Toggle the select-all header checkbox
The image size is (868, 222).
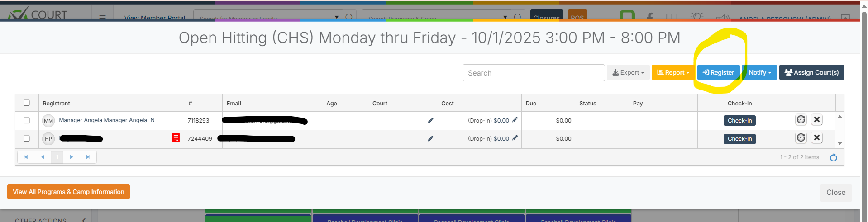(27, 103)
